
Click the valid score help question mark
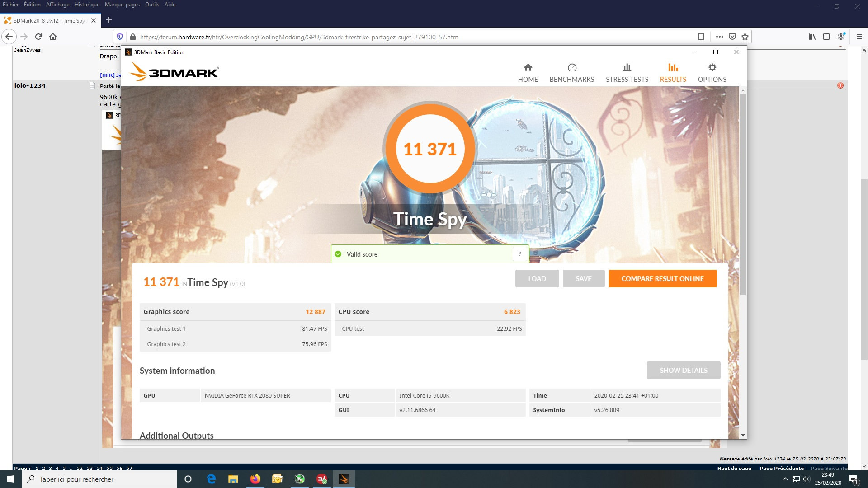click(x=520, y=254)
